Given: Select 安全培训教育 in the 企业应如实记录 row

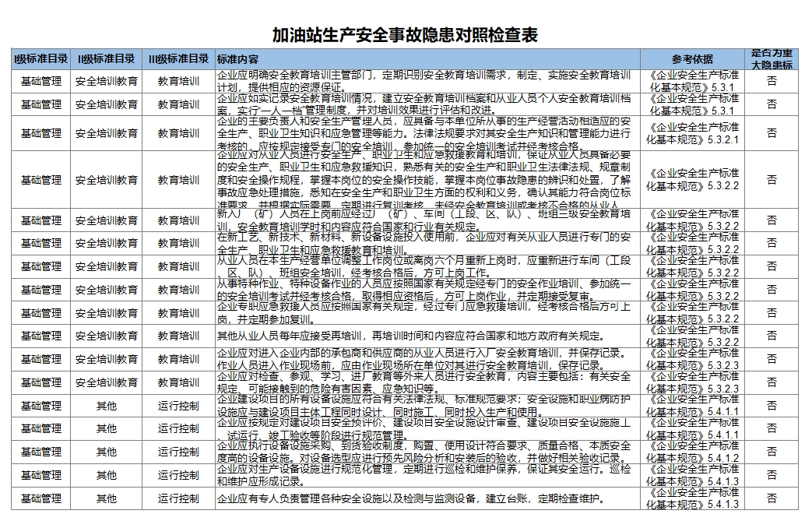Looking at the screenshot, I should pos(106,104).
